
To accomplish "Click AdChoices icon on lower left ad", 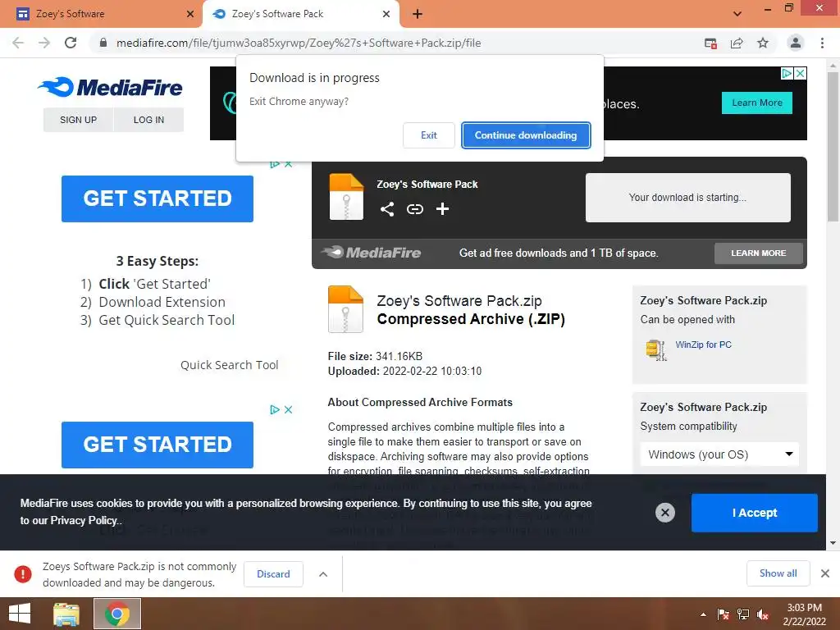I will click(275, 410).
